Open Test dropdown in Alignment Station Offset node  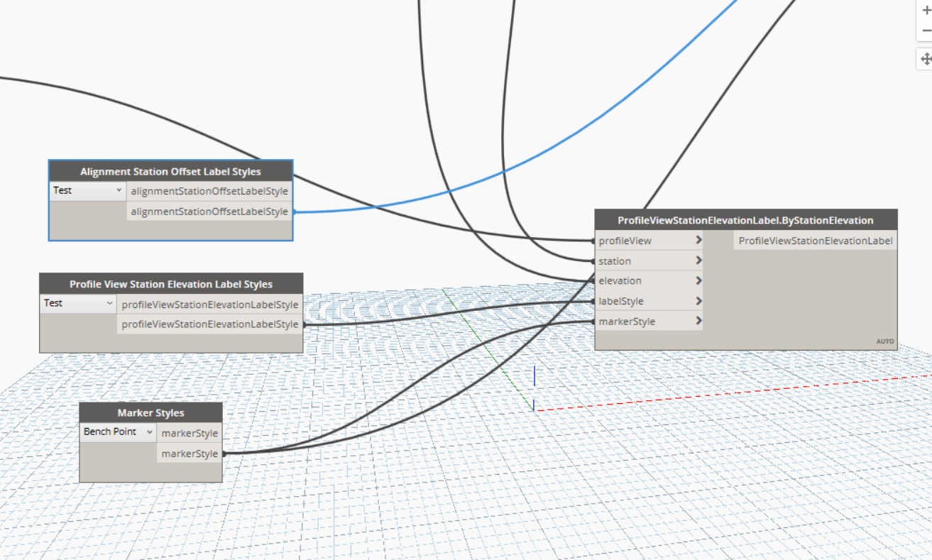(87, 191)
